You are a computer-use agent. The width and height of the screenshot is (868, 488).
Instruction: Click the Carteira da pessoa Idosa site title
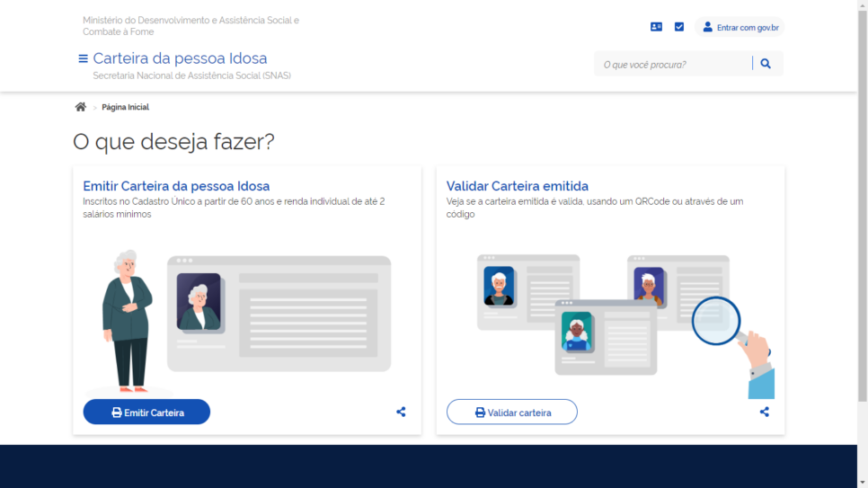click(x=180, y=58)
